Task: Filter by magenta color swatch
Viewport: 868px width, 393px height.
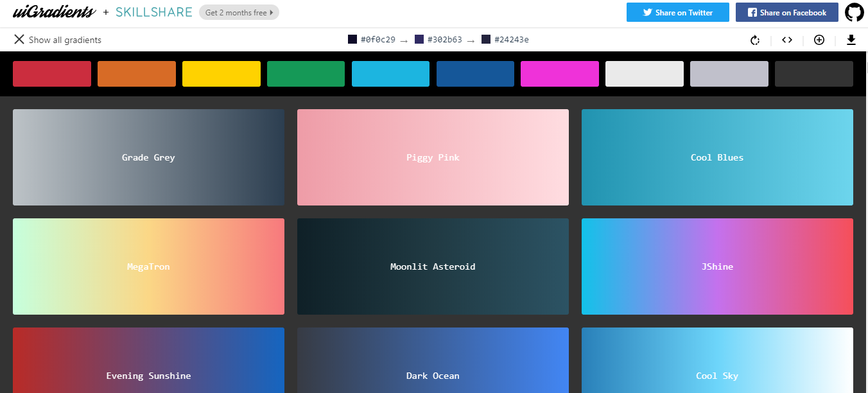Action: tap(560, 74)
